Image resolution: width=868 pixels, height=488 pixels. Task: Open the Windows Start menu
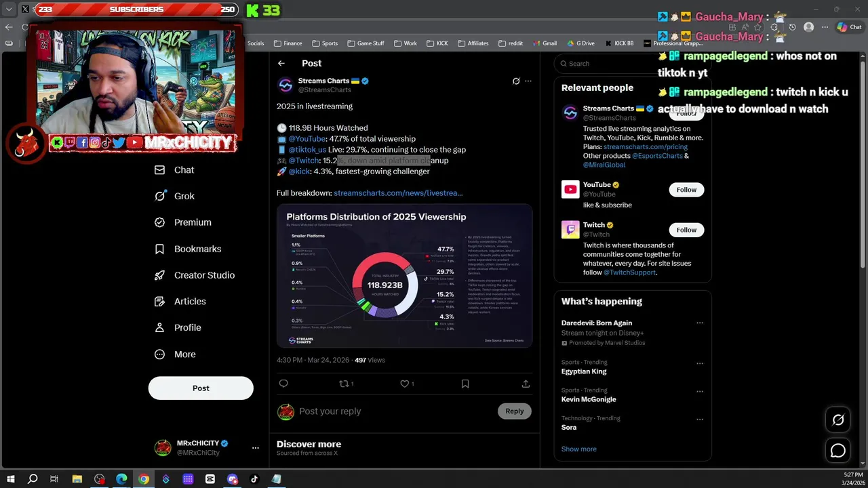click(x=11, y=479)
